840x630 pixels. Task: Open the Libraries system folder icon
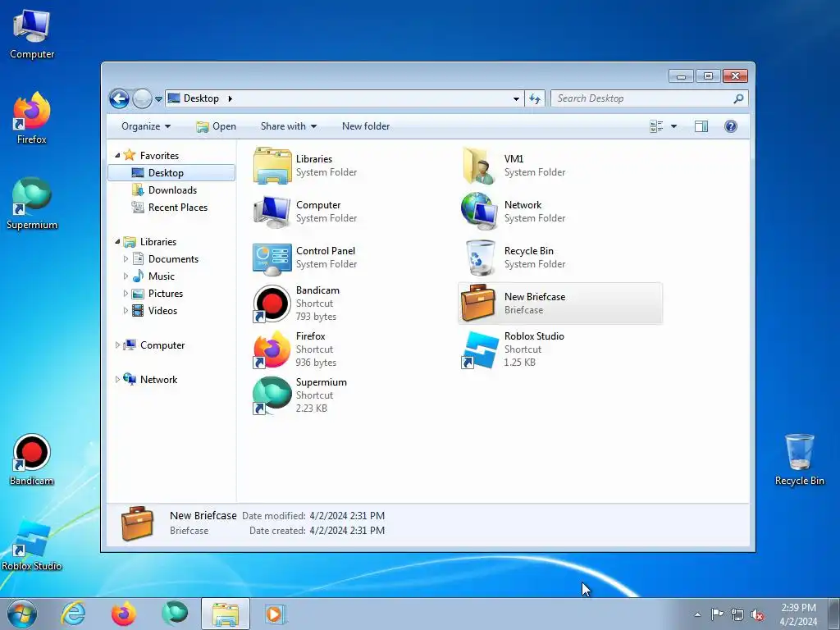click(x=272, y=166)
